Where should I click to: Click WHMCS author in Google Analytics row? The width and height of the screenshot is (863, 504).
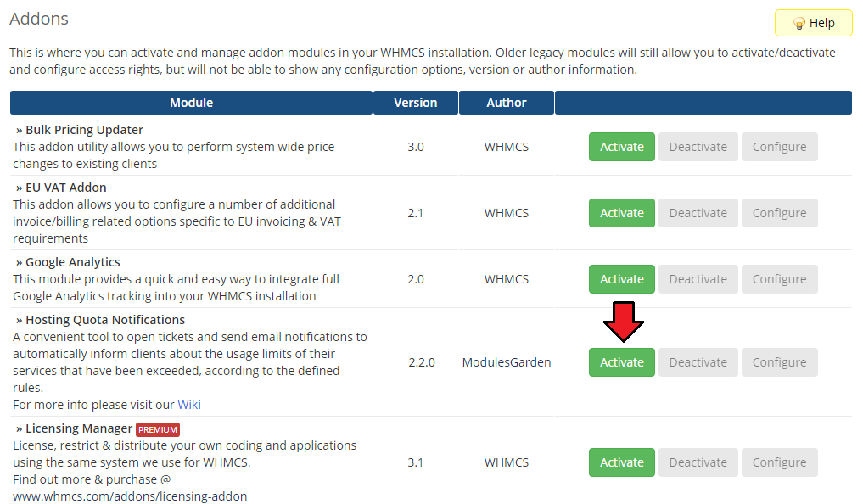pos(507,279)
